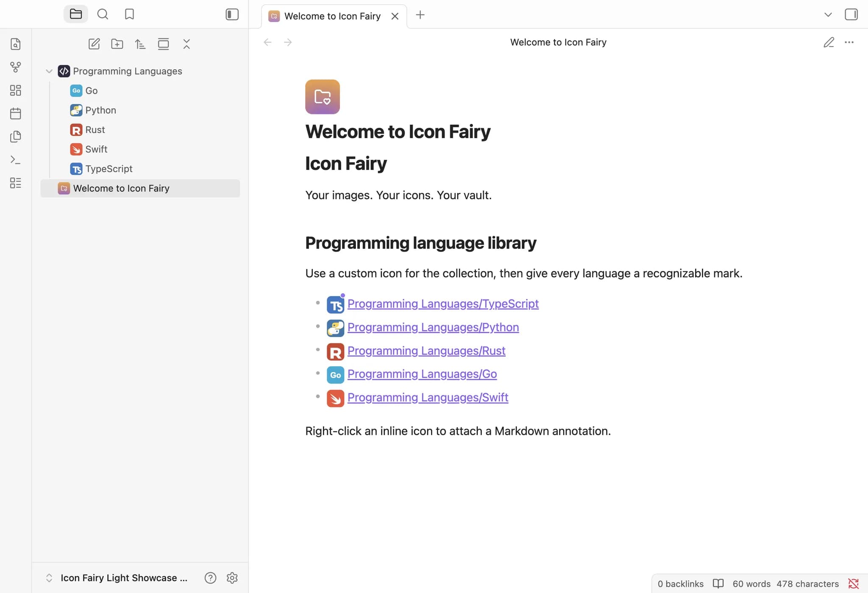Image resolution: width=868 pixels, height=593 pixels.
Task: Click the large note icon above title
Action: point(323,97)
